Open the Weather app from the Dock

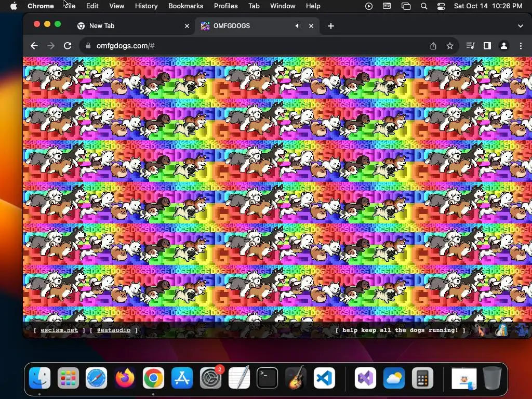pos(394,378)
